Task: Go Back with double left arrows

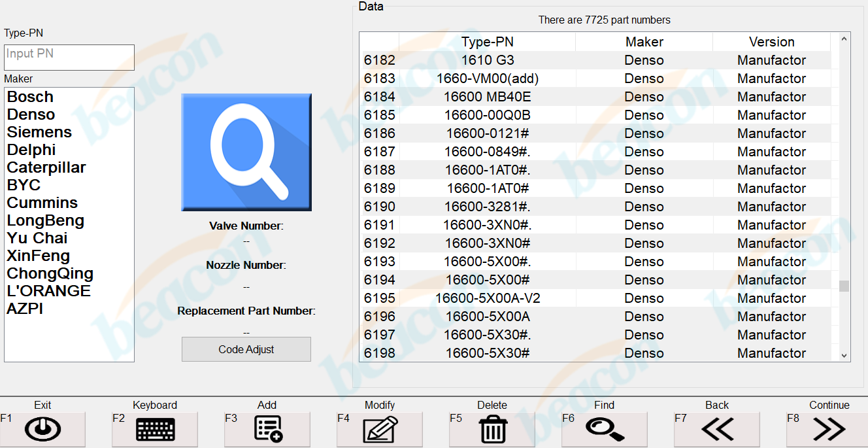Action: coord(717,429)
